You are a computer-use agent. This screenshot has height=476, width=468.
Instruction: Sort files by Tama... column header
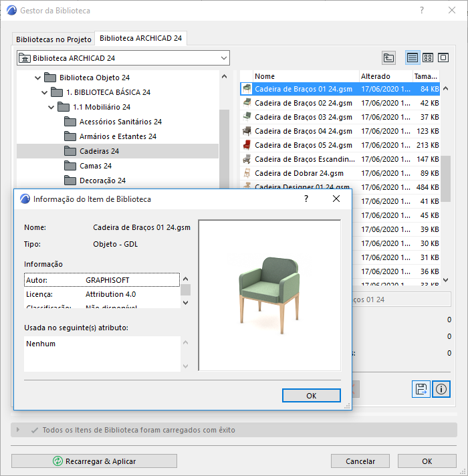point(426,76)
